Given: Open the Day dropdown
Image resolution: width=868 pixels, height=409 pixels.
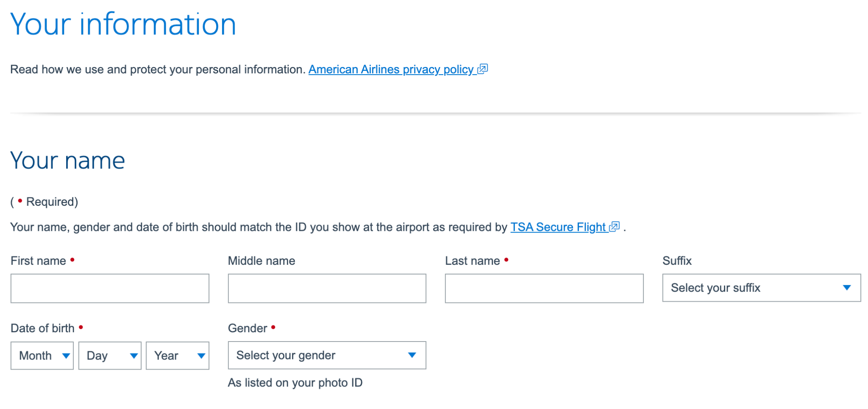Looking at the screenshot, I should (110, 356).
